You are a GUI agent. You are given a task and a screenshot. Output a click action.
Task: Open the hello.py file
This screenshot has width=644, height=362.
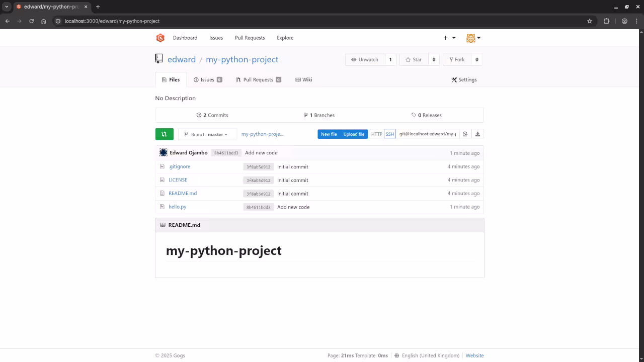pyautogui.click(x=177, y=206)
